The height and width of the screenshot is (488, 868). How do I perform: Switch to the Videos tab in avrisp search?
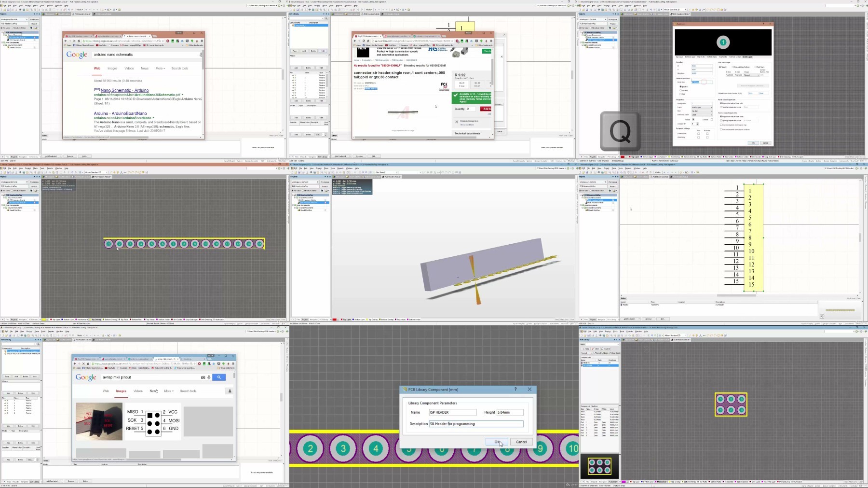[138, 391]
